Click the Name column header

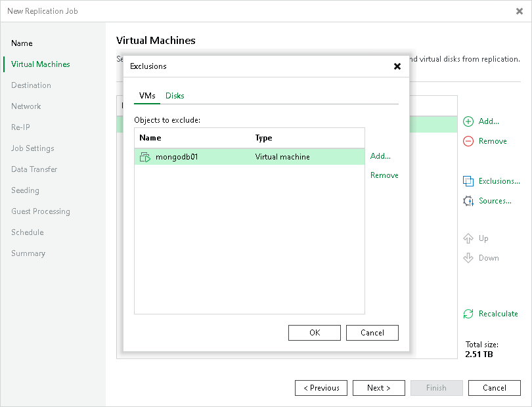coord(150,138)
